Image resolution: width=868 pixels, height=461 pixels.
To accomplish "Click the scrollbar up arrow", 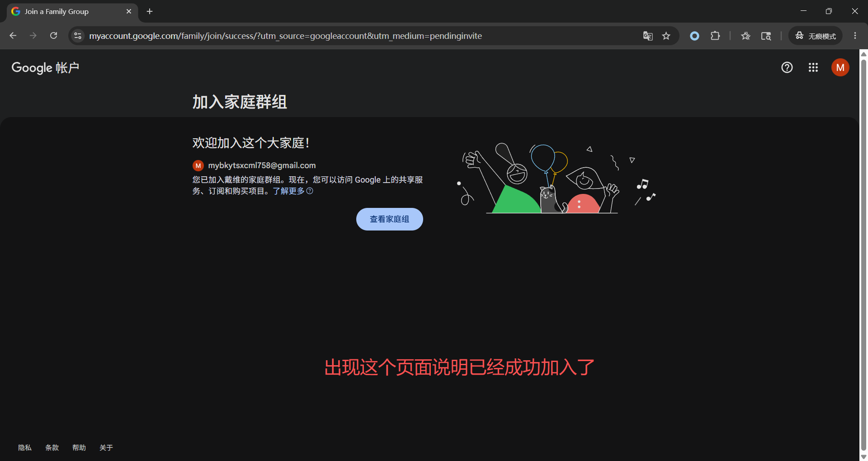I will click(x=863, y=54).
